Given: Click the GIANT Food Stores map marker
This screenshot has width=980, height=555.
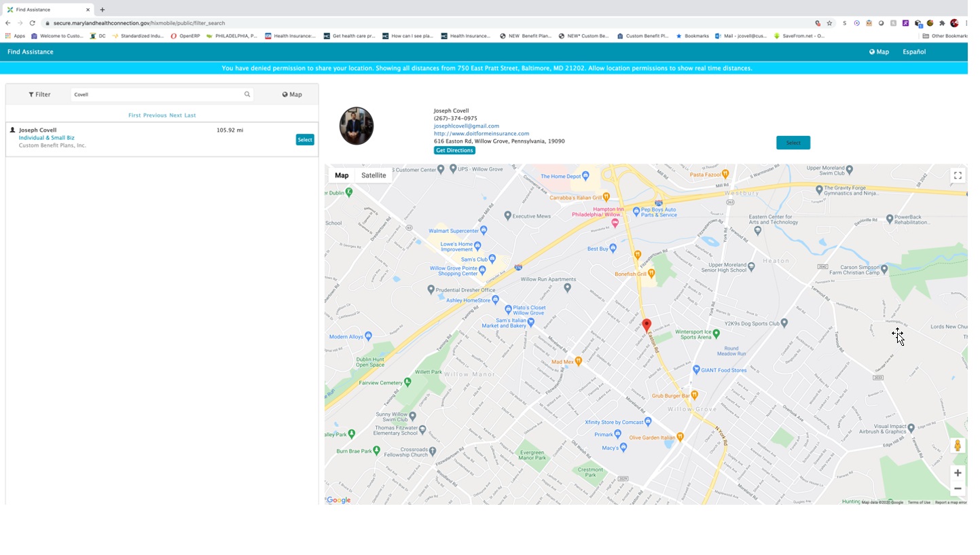Looking at the screenshot, I should coord(696,370).
